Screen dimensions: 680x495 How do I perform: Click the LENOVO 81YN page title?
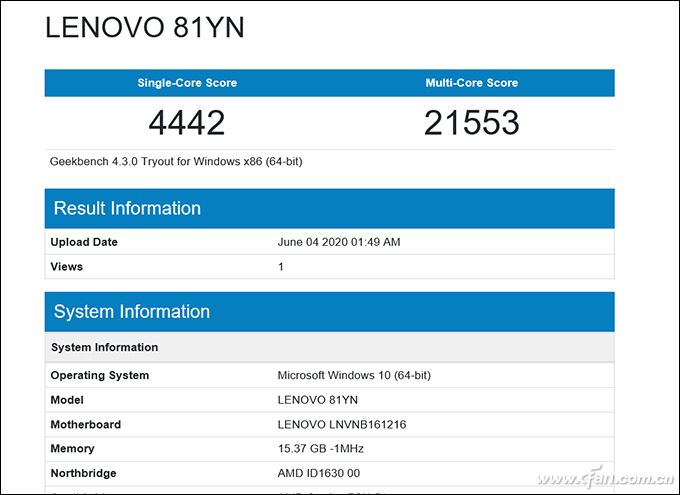pyautogui.click(x=145, y=28)
